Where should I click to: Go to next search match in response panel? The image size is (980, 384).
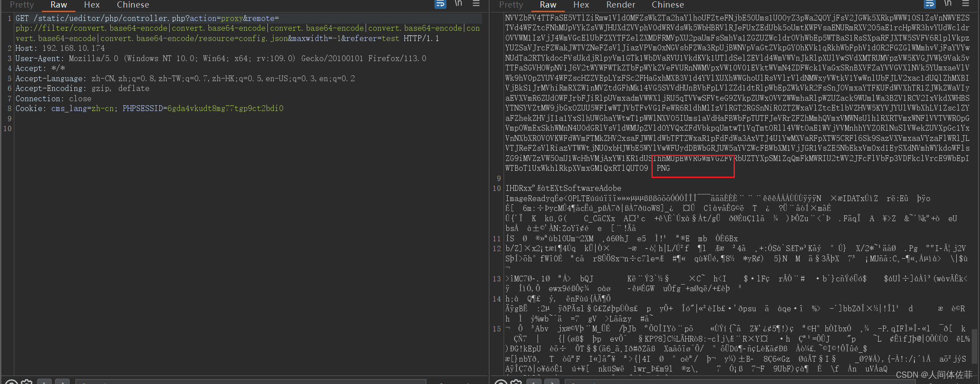tap(552, 382)
